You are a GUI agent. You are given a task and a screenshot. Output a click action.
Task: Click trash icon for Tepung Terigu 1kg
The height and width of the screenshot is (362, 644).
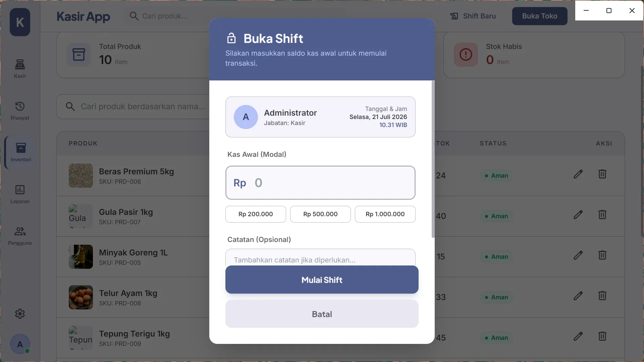602,337
